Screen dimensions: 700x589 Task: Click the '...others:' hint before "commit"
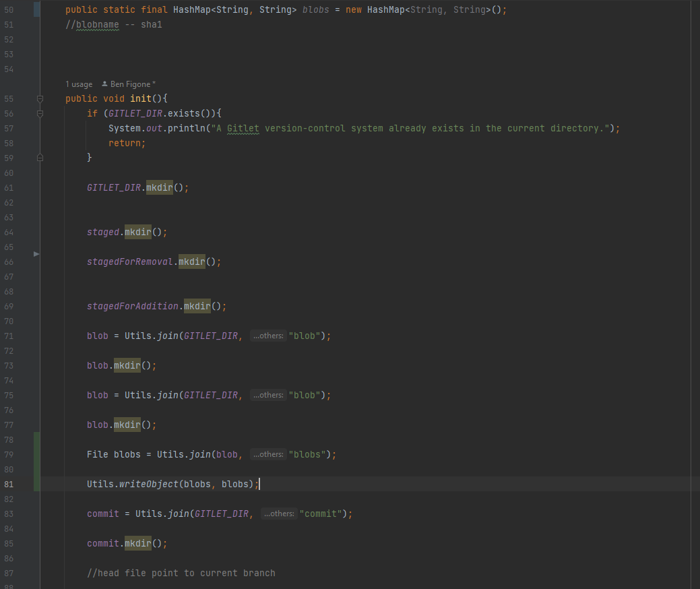point(279,514)
